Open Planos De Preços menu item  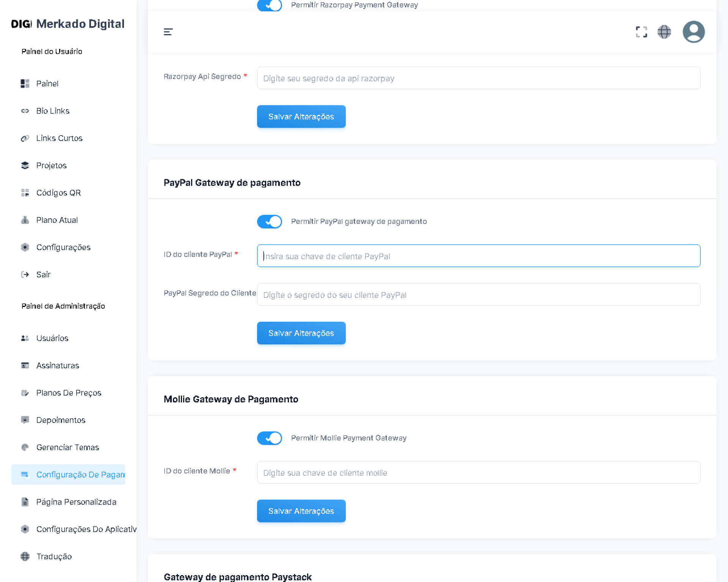click(x=69, y=393)
